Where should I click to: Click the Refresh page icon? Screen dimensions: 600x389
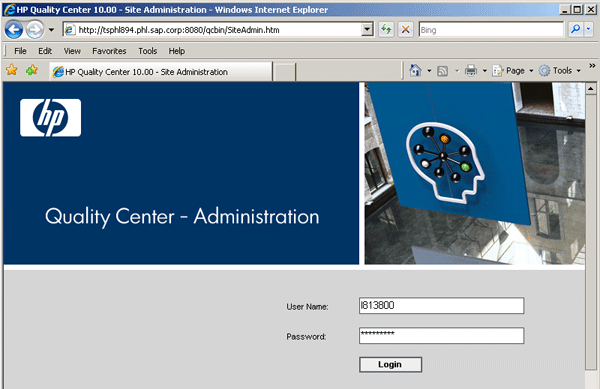(x=386, y=29)
